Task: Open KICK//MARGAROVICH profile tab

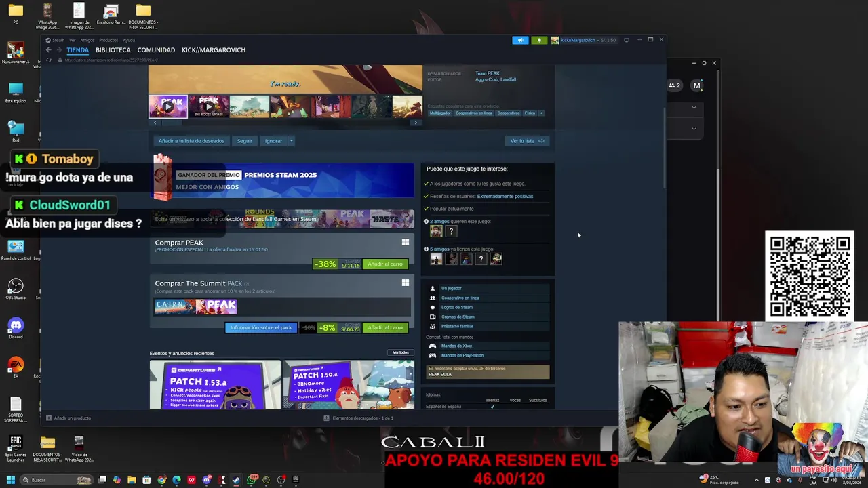Action: [x=214, y=50]
